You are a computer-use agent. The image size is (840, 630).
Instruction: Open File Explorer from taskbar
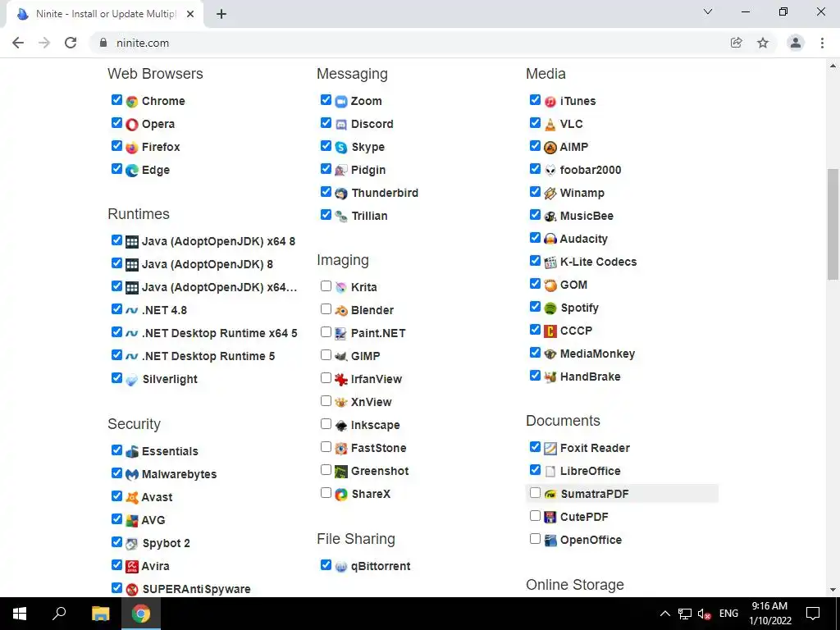[x=100, y=614]
